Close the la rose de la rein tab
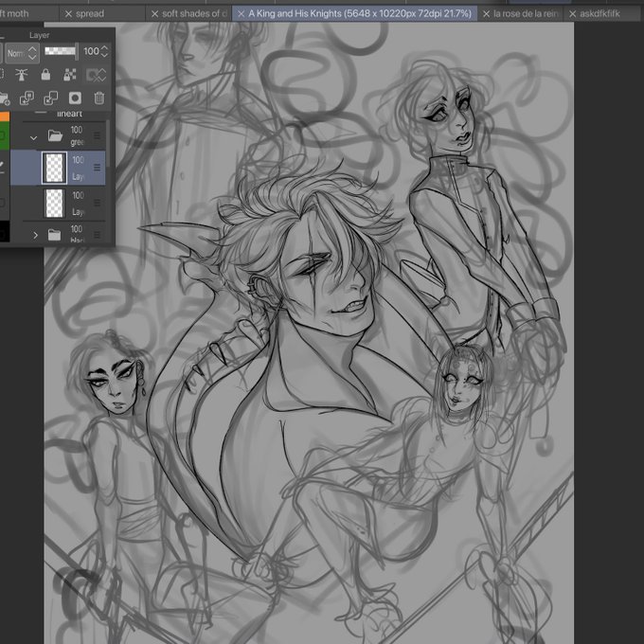 (486, 14)
